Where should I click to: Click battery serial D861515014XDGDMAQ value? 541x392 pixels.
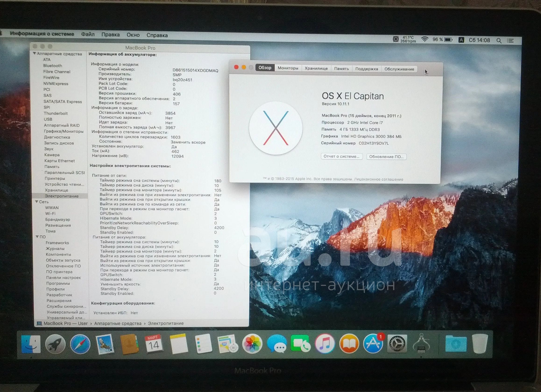tap(195, 70)
